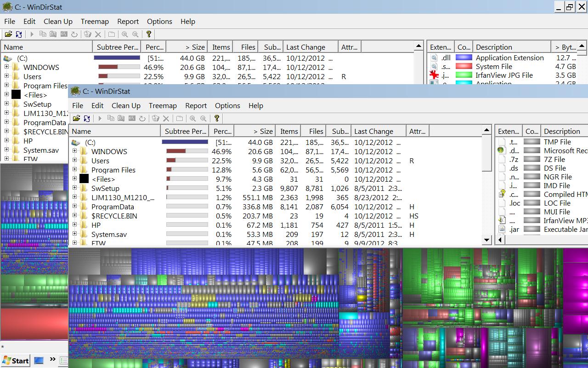Click scroll-down arrow of front directory list
This screenshot has width=588, height=368.
coord(487,240)
